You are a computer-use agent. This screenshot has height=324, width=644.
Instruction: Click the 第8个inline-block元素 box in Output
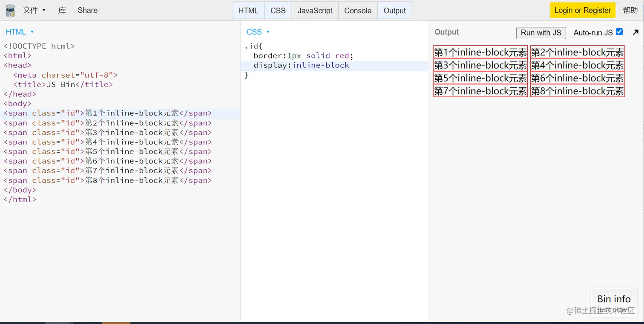[578, 91]
